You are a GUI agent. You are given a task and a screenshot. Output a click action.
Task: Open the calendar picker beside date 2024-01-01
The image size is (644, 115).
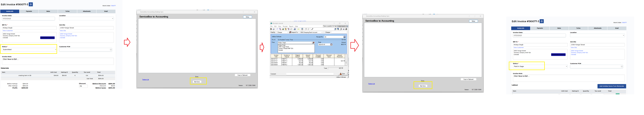point(331,45)
